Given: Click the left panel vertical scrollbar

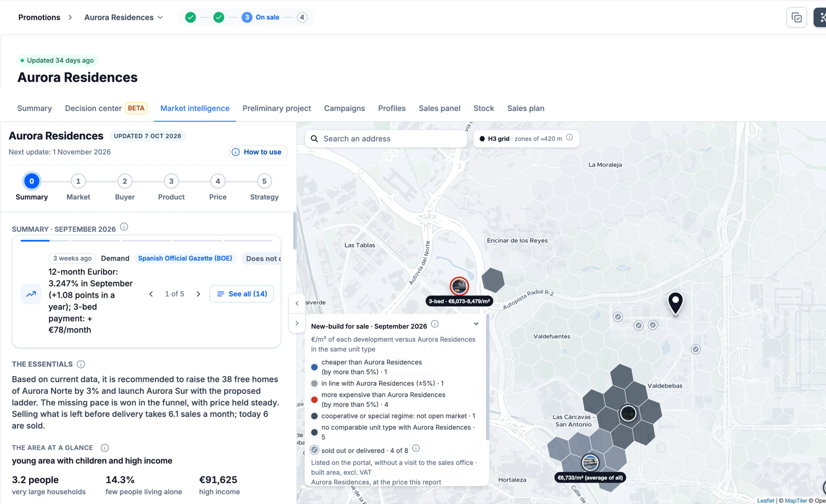Looking at the screenshot, I should 295,231.
